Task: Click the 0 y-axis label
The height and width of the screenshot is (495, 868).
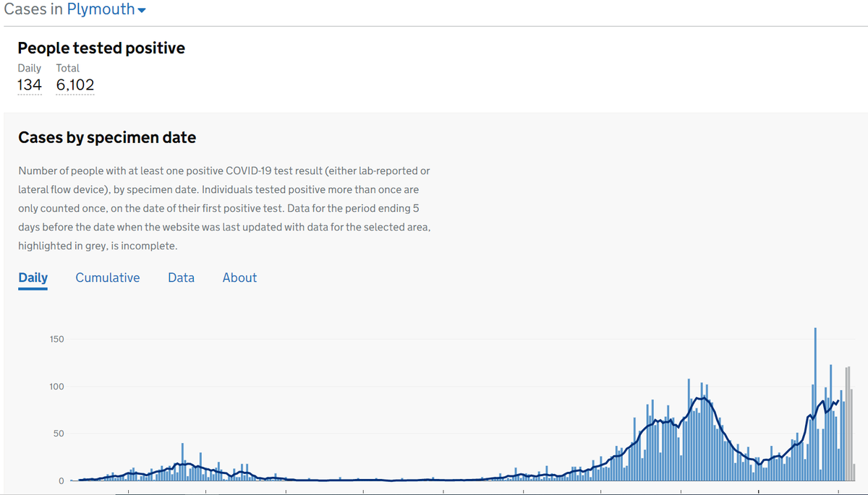Action: (x=61, y=481)
